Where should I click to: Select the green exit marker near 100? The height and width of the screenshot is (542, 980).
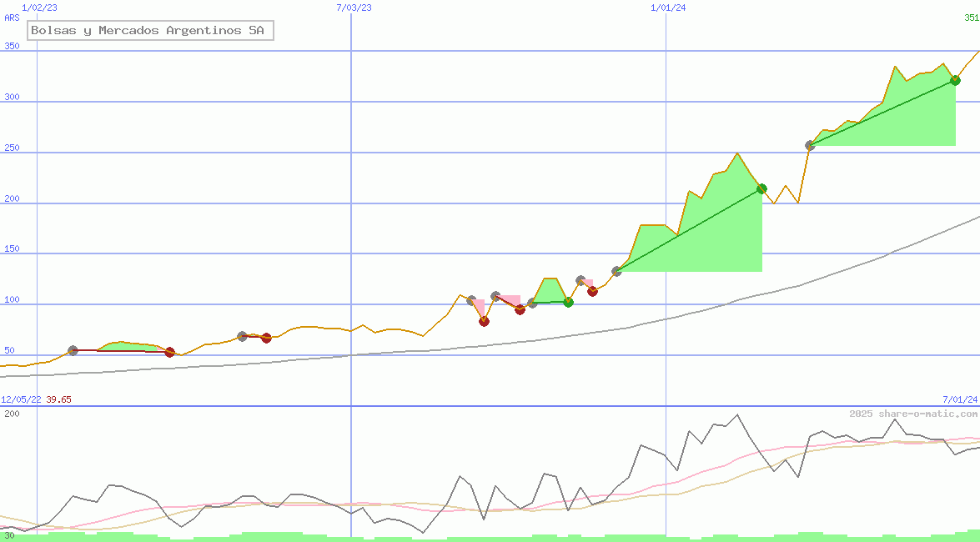(x=568, y=302)
